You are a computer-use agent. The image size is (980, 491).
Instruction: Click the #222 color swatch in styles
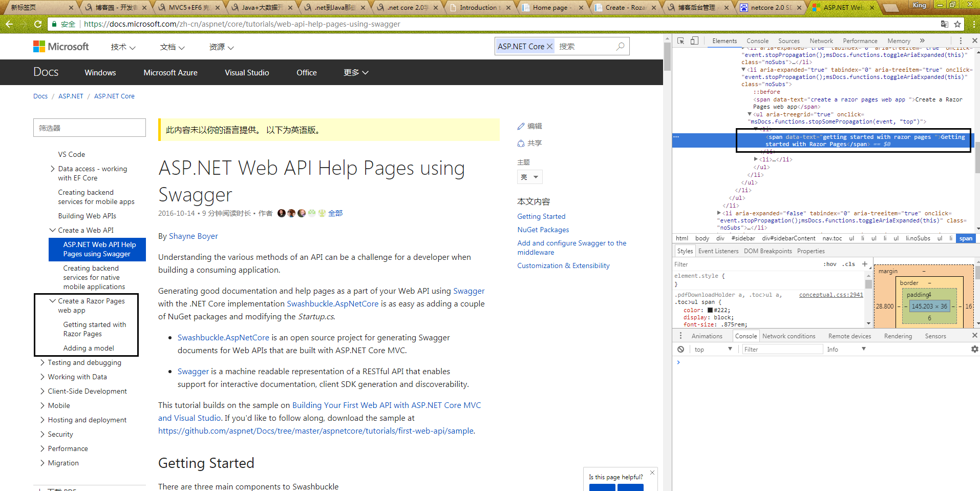[710, 310]
